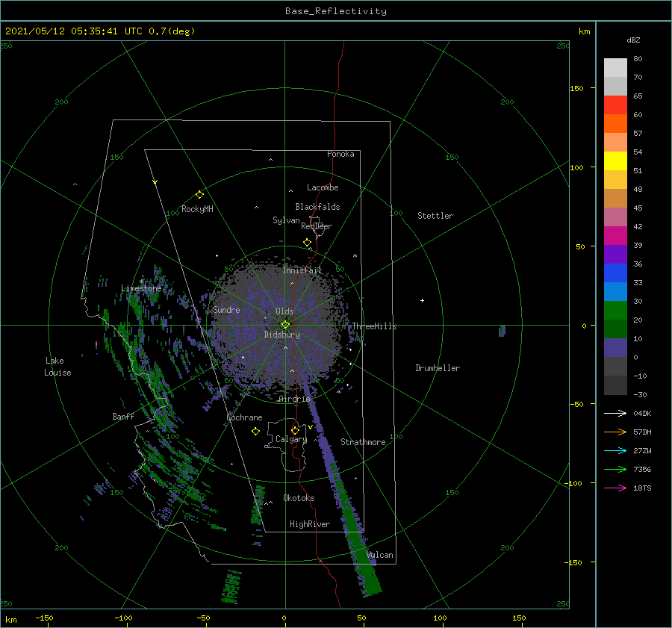
Task: Select the pink 42-45 dBZ swatch
Action: (x=615, y=217)
